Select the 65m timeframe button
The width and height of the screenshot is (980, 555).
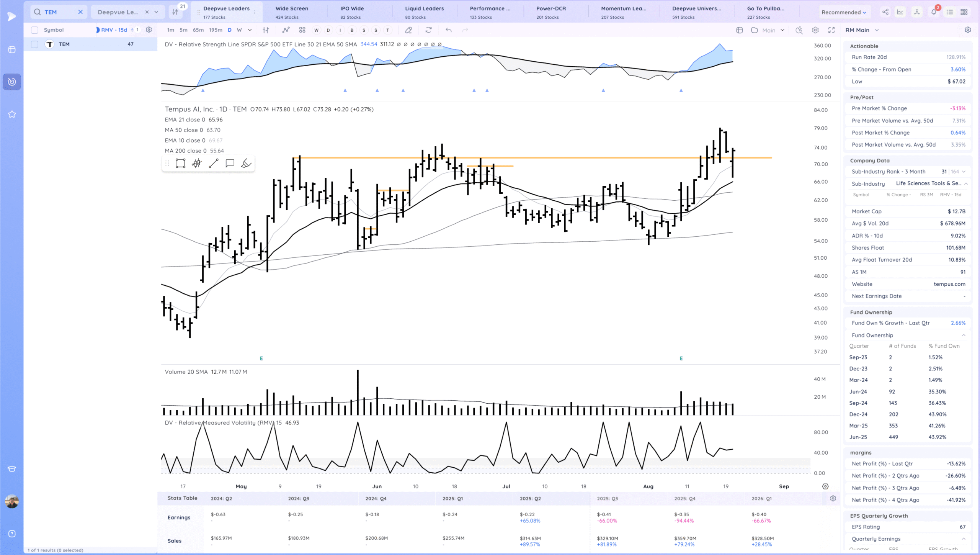point(198,30)
